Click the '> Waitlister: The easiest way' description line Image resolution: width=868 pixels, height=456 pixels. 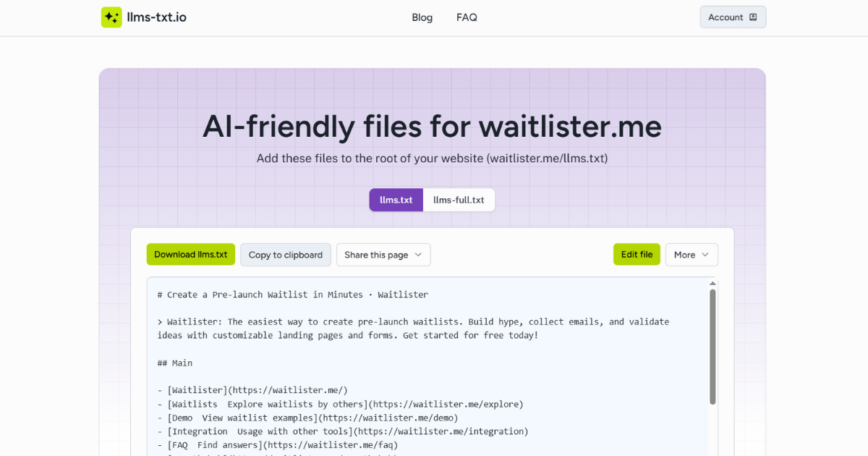click(x=413, y=329)
